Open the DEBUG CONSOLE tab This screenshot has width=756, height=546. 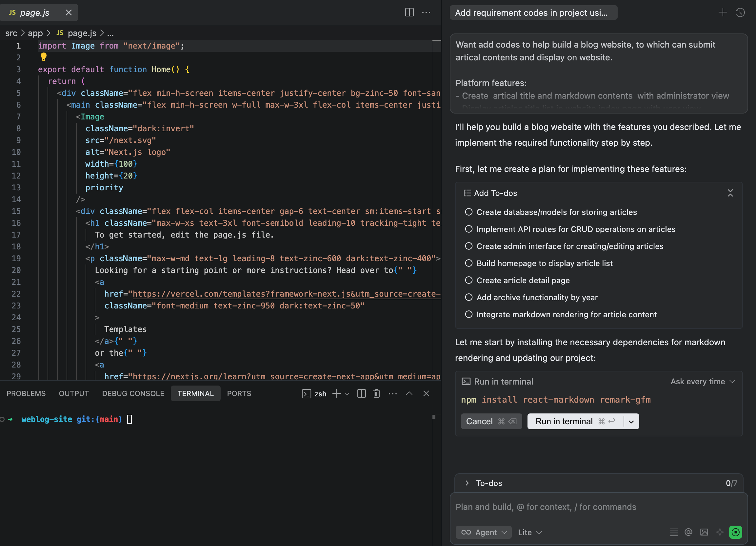pos(133,393)
